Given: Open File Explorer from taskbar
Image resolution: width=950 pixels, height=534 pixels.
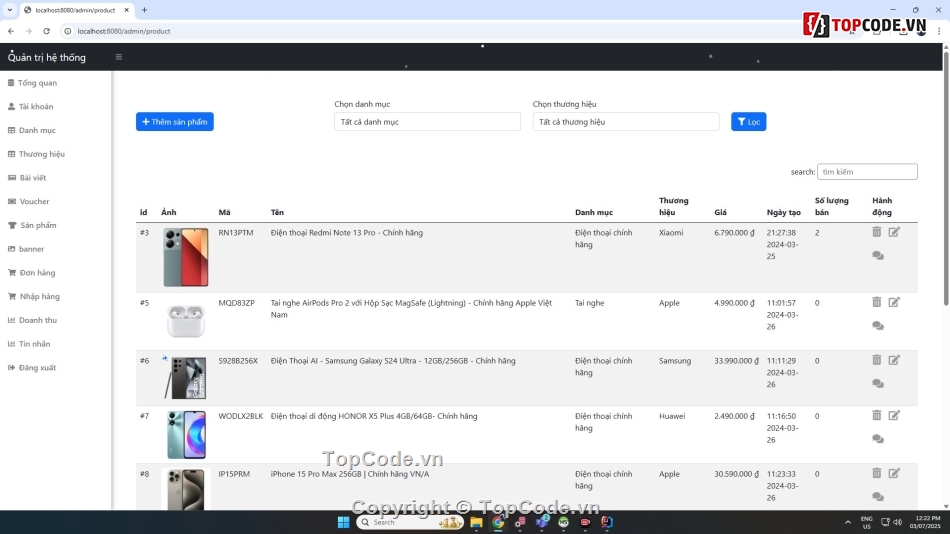Looking at the screenshot, I should (476, 522).
